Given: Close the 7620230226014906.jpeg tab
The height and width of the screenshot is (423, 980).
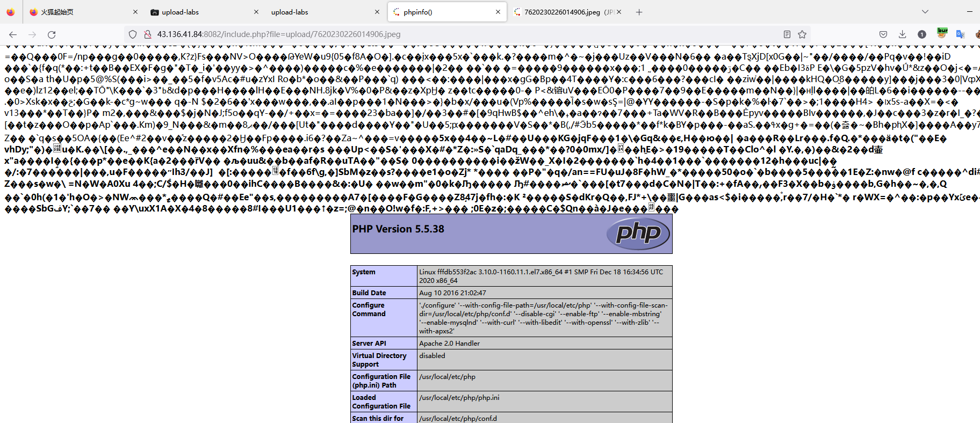Looking at the screenshot, I should 619,12.
